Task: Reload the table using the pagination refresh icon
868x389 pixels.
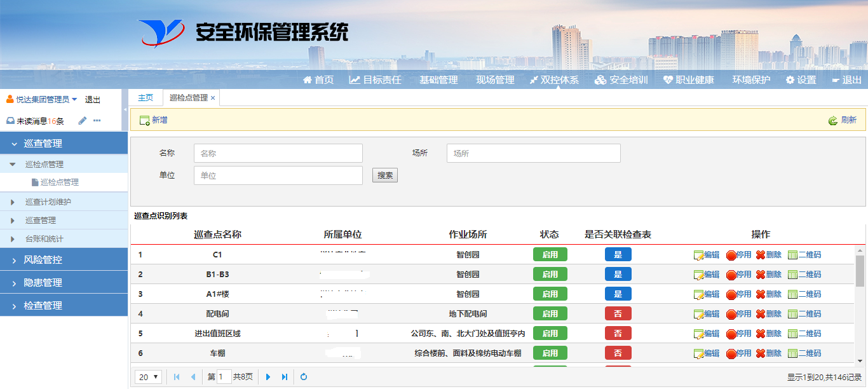Action: [304, 377]
